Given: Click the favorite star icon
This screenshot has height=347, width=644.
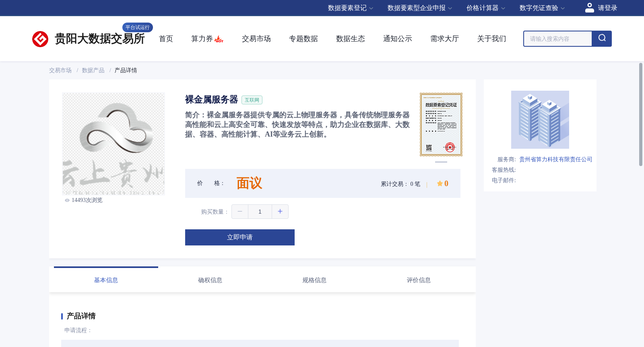Looking at the screenshot, I should click(x=440, y=183).
